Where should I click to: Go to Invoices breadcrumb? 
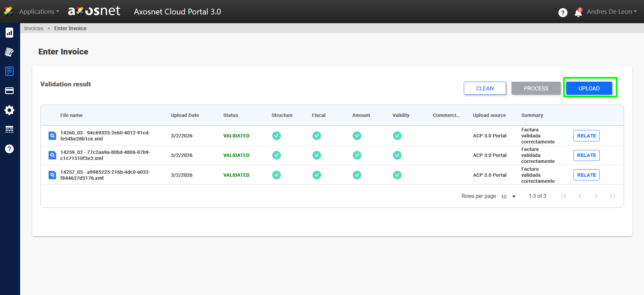click(34, 28)
